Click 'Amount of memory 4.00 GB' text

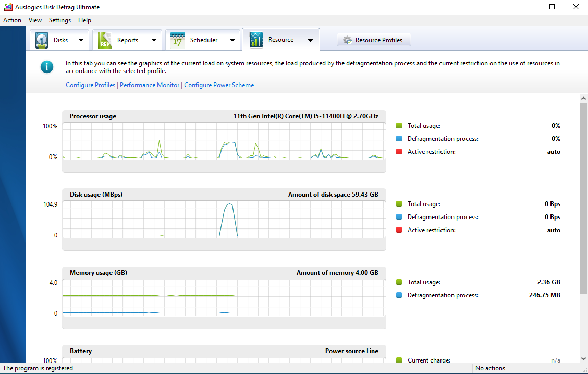click(x=337, y=273)
